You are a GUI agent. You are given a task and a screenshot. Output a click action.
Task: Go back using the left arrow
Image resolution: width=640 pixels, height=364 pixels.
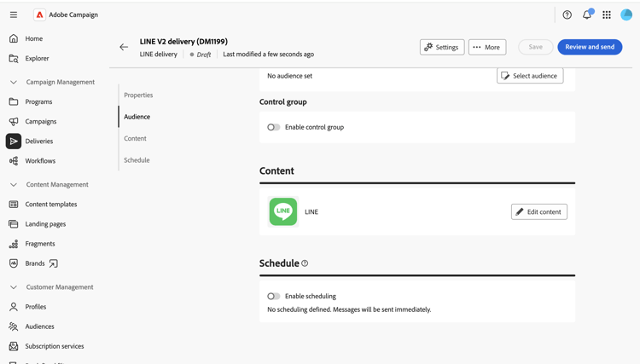coord(124,47)
